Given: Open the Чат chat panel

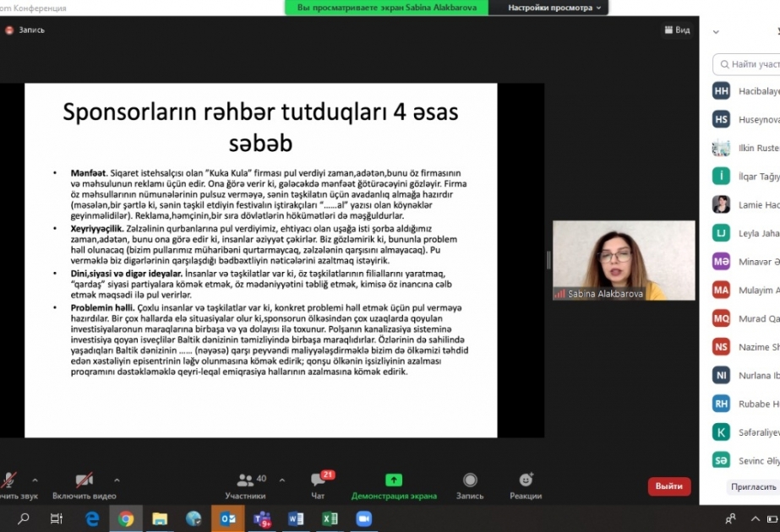Looking at the screenshot, I should pos(319,486).
